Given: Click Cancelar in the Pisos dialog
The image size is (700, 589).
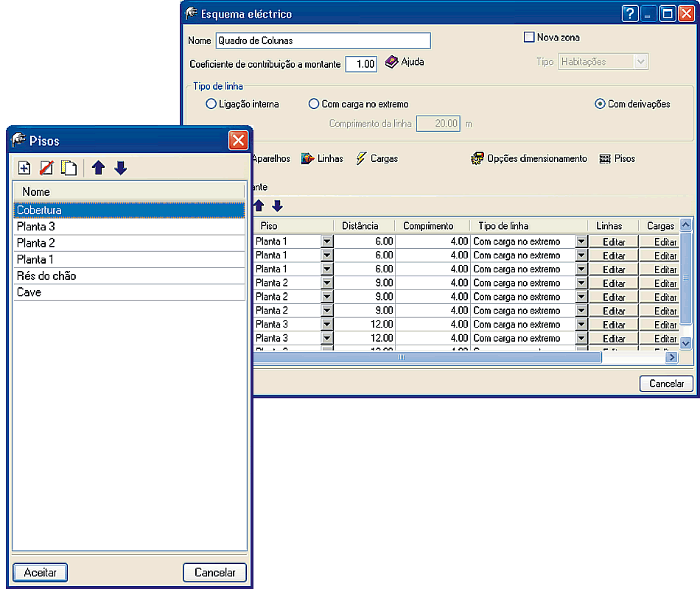Looking at the screenshot, I should tap(214, 573).
